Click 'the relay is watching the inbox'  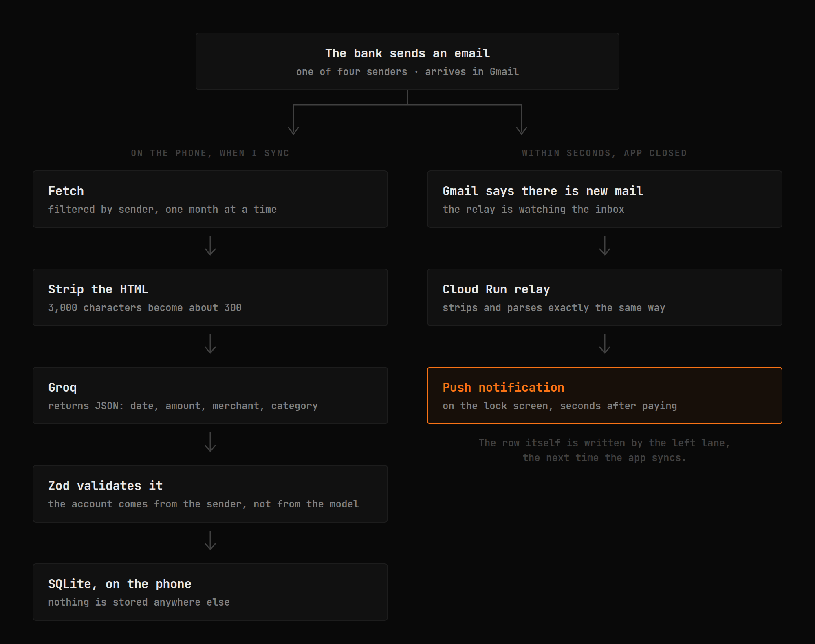pos(533,210)
